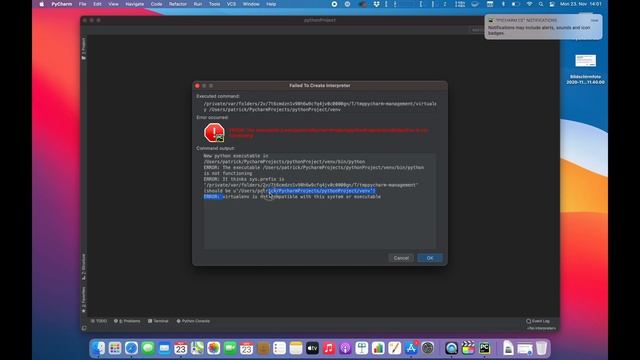The width and height of the screenshot is (640, 360).
Task: Open QuickTime Player in the Dock
Action: pos(451,348)
